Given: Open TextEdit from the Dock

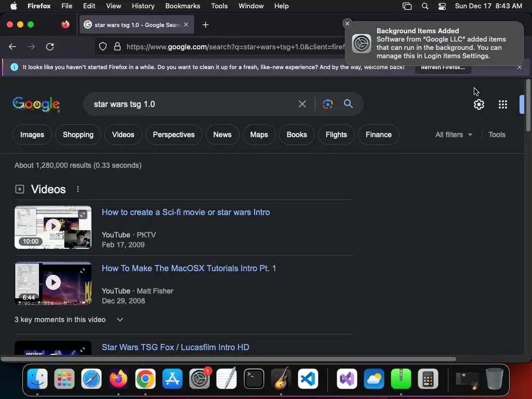Looking at the screenshot, I should [227, 379].
